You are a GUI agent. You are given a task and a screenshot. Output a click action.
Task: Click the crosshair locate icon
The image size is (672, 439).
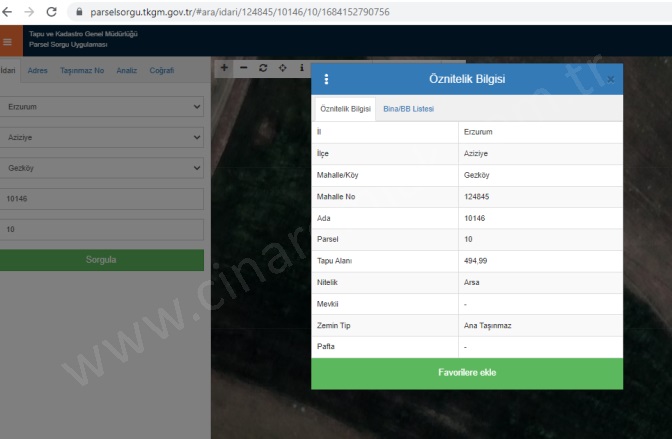pos(282,68)
